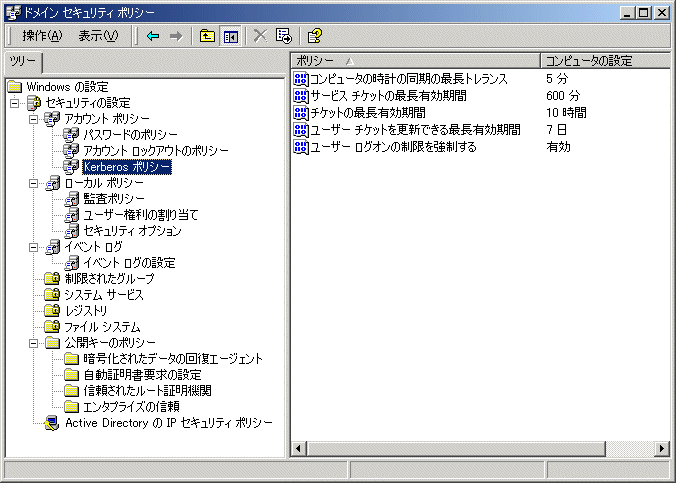Screen dimensions: 676x483
Task: Open the 操作(A) menu
Action: point(42,36)
